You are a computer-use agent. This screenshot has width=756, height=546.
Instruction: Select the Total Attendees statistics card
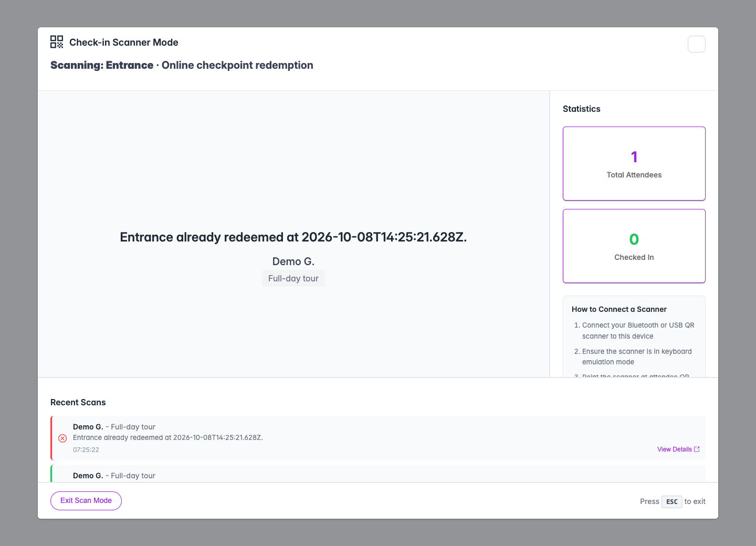(x=634, y=163)
